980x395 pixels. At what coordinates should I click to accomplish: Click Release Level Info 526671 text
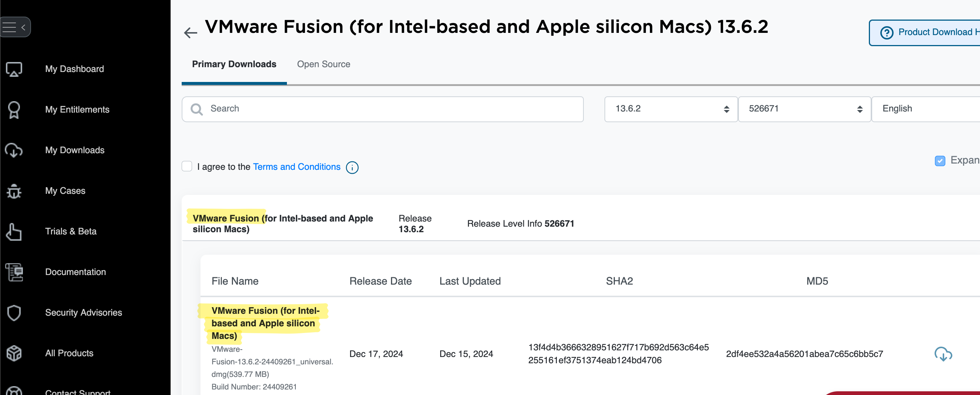click(520, 224)
